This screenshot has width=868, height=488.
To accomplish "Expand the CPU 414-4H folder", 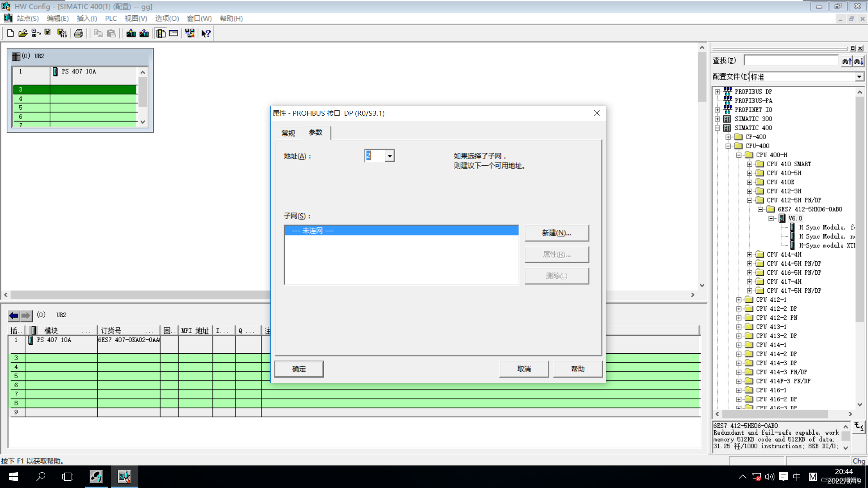I will 750,254.
